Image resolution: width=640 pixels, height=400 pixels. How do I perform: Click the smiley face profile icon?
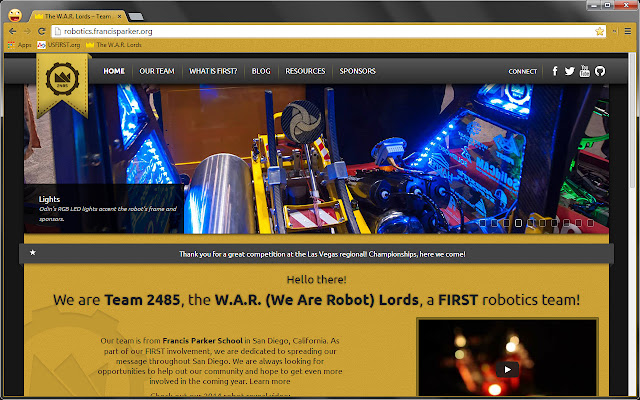pos(15,16)
